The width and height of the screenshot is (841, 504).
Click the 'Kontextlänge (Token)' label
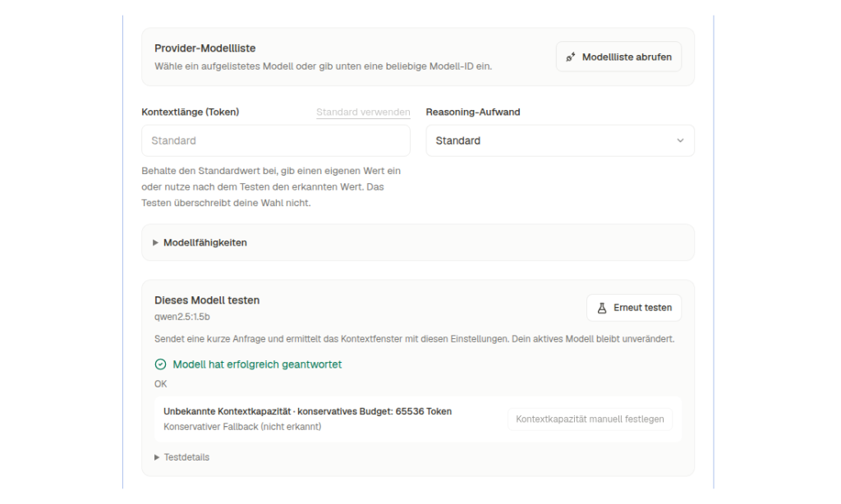[x=191, y=112]
